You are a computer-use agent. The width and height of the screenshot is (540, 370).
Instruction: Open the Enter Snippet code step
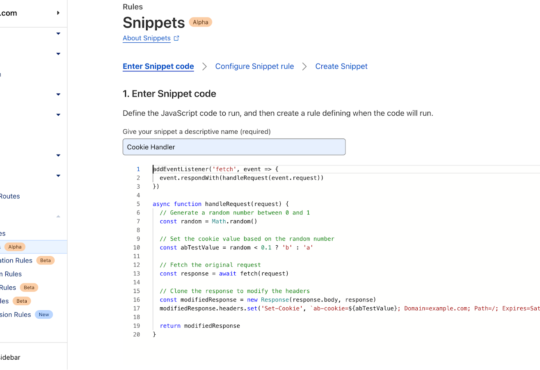pos(158,66)
